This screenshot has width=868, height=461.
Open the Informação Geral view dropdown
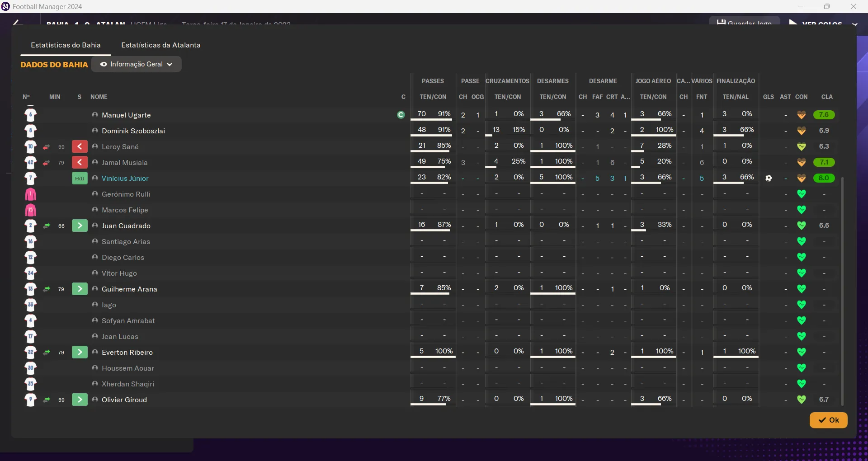(x=137, y=64)
